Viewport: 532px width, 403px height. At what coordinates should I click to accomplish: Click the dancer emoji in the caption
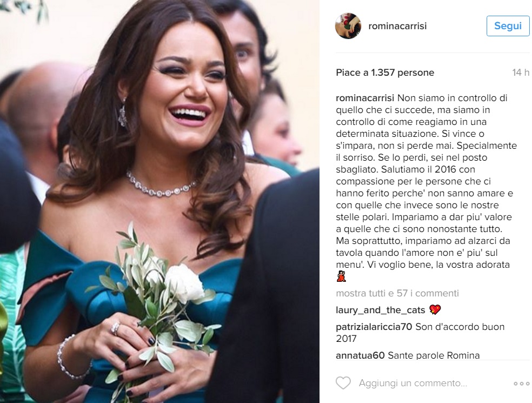pos(341,277)
